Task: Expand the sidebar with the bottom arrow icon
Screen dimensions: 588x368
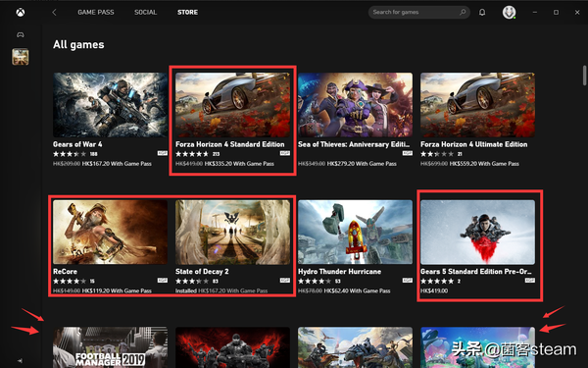Action: 21,361
